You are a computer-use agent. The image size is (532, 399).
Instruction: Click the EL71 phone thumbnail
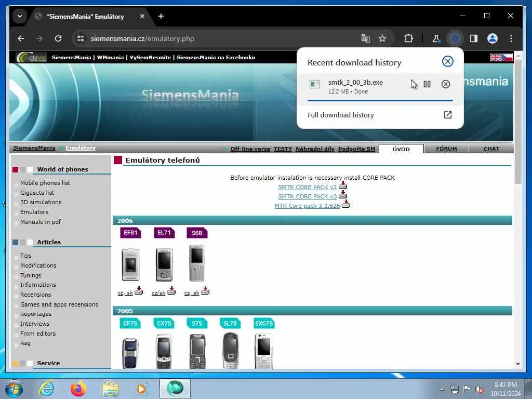tap(164, 264)
